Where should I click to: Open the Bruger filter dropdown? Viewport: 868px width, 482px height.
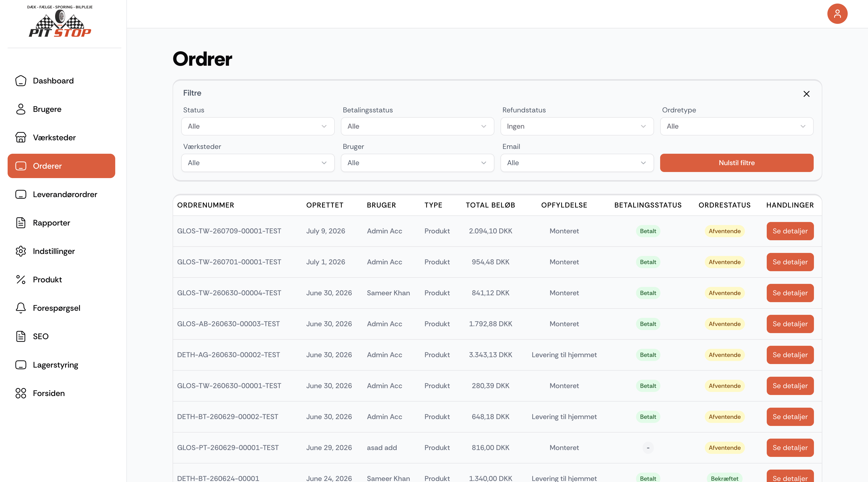tap(418, 163)
